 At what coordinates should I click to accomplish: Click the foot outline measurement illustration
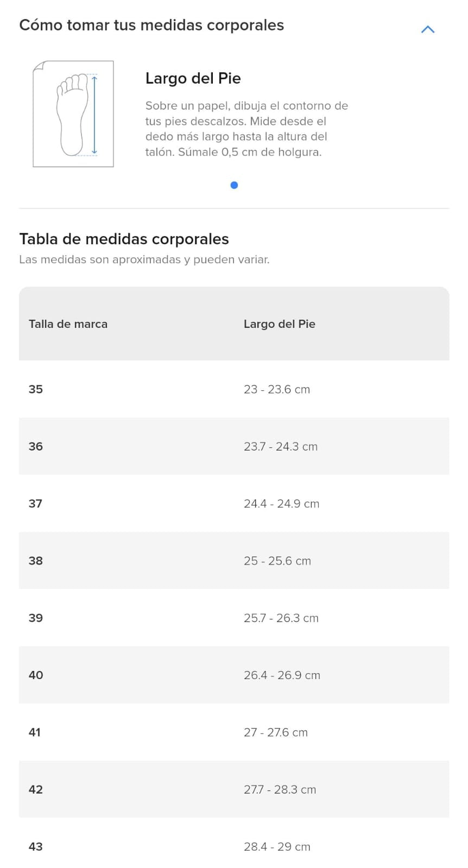(x=73, y=114)
